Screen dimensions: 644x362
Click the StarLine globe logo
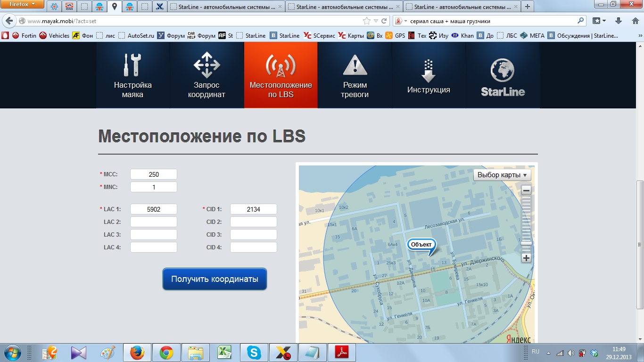[503, 71]
